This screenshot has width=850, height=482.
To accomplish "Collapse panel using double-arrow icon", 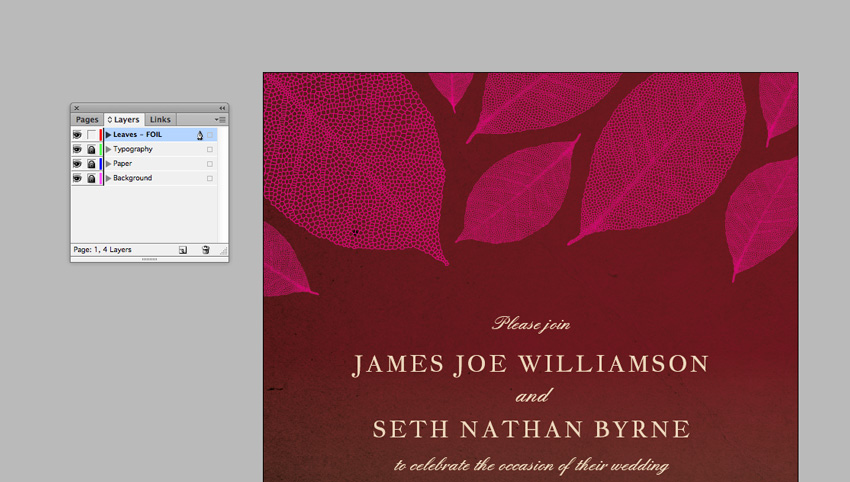I will (222, 108).
